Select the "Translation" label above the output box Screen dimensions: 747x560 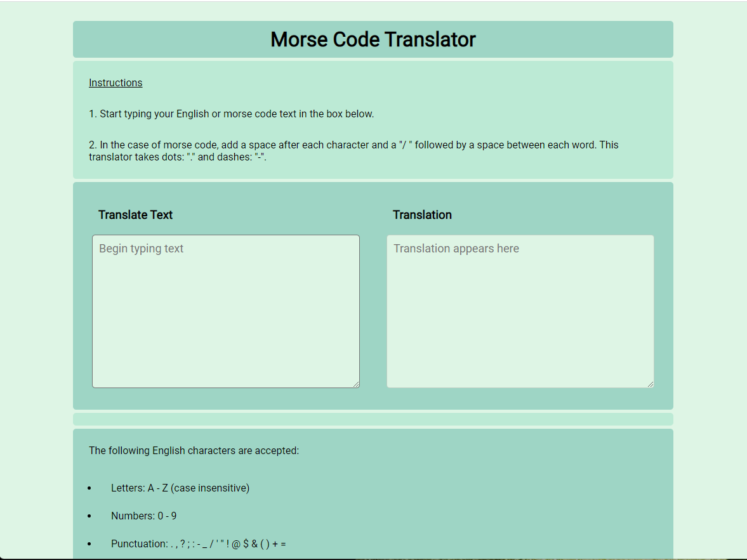point(422,215)
